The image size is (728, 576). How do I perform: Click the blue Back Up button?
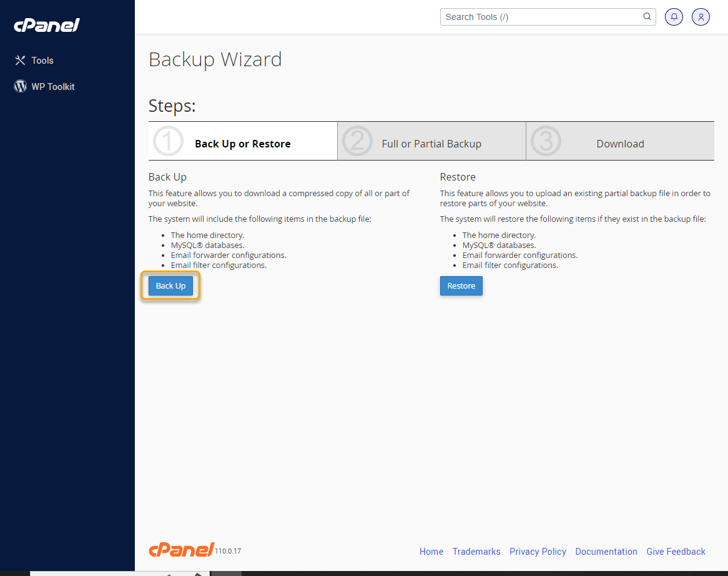click(171, 286)
